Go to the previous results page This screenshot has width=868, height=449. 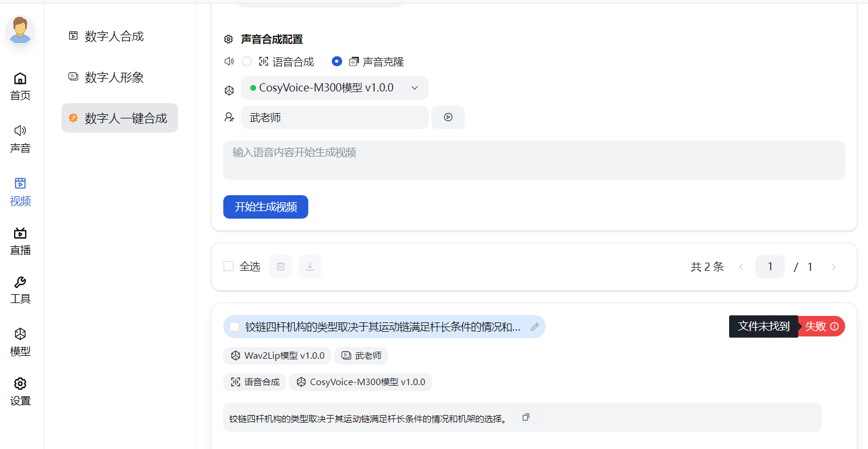coord(741,267)
